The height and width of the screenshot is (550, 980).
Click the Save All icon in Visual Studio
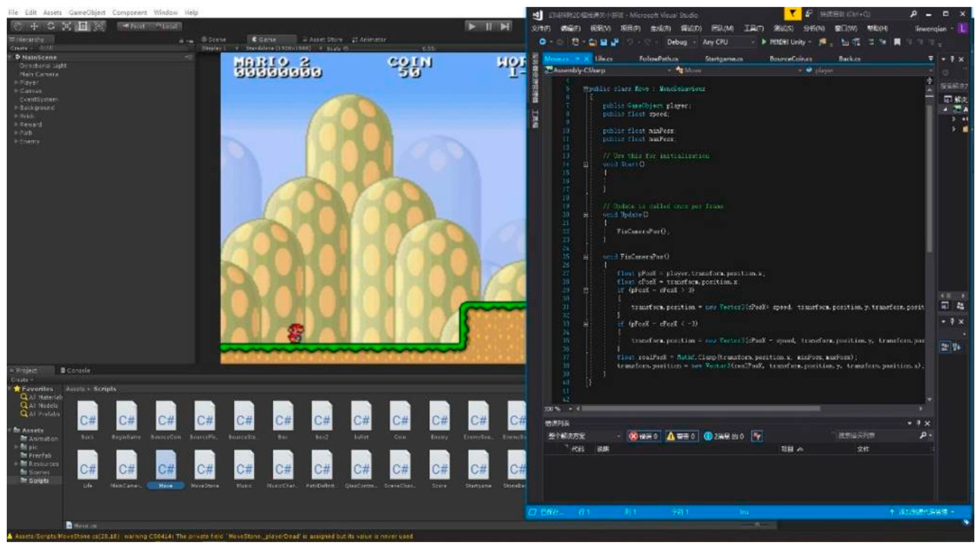614,42
